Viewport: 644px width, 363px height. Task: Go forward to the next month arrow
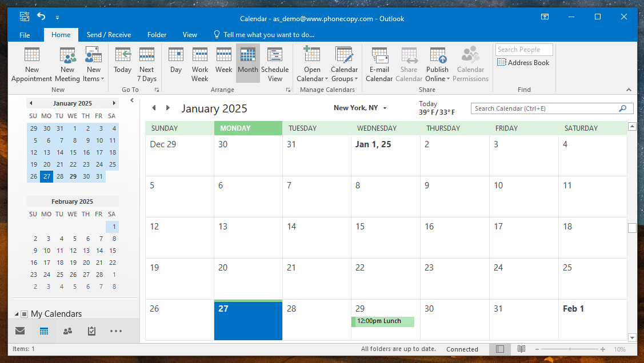[x=168, y=108]
